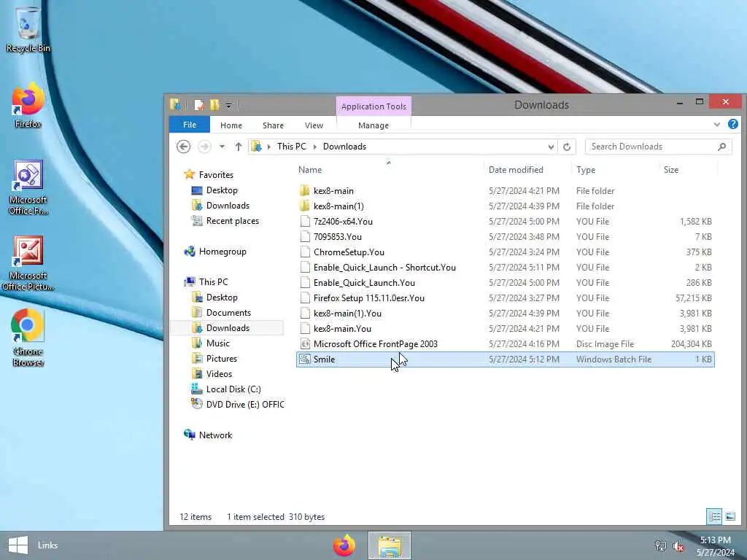Viewport: 747px width, 560px height.
Task: Open Microsoft Office FrontPage desktop shortcut
Action: coord(28,187)
